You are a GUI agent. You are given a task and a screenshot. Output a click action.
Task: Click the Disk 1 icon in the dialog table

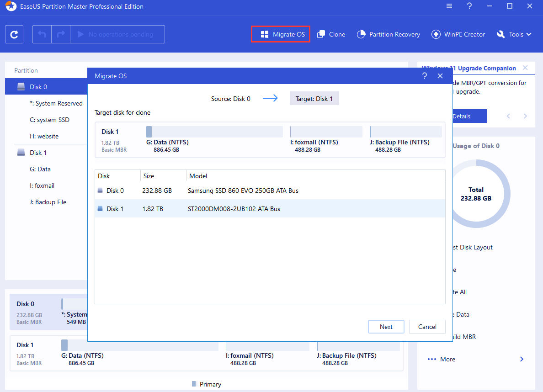click(x=100, y=209)
